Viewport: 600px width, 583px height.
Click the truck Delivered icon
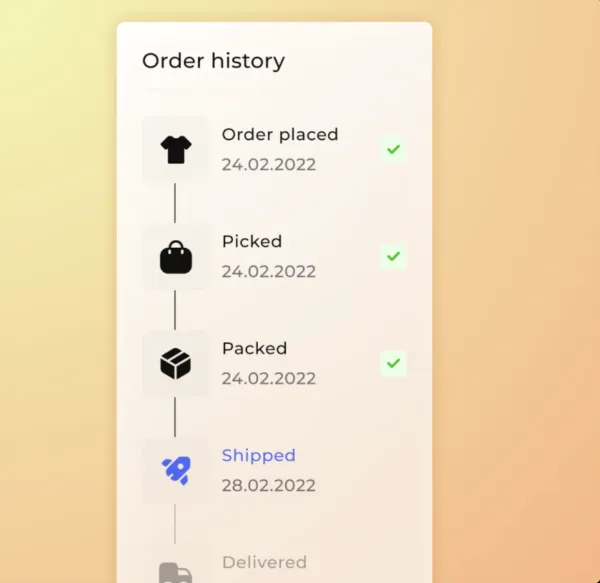click(174, 572)
